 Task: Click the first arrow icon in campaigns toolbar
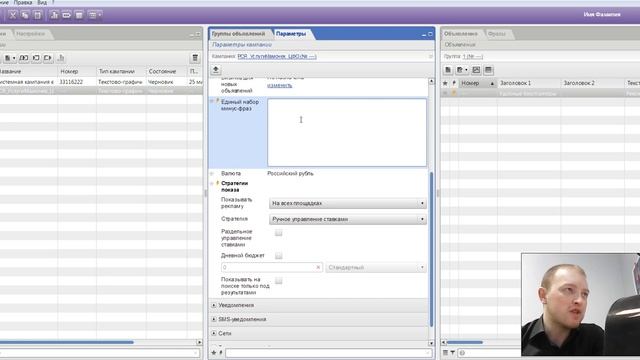click(24, 58)
